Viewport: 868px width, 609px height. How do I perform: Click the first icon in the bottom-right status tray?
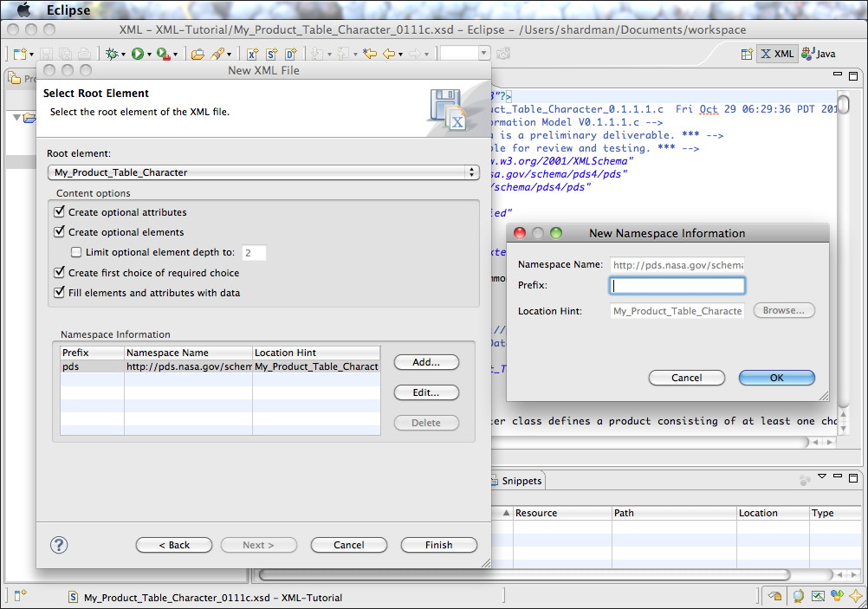[774, 596]
